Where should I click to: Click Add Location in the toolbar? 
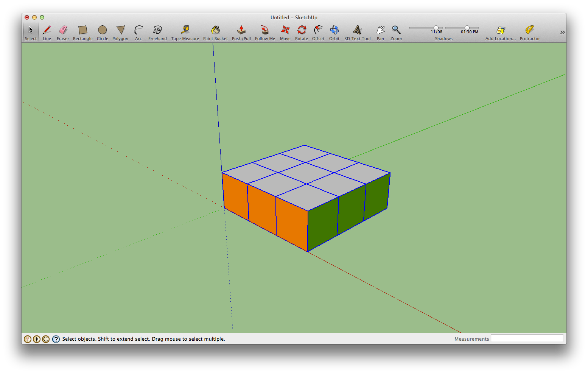(500, 30)
